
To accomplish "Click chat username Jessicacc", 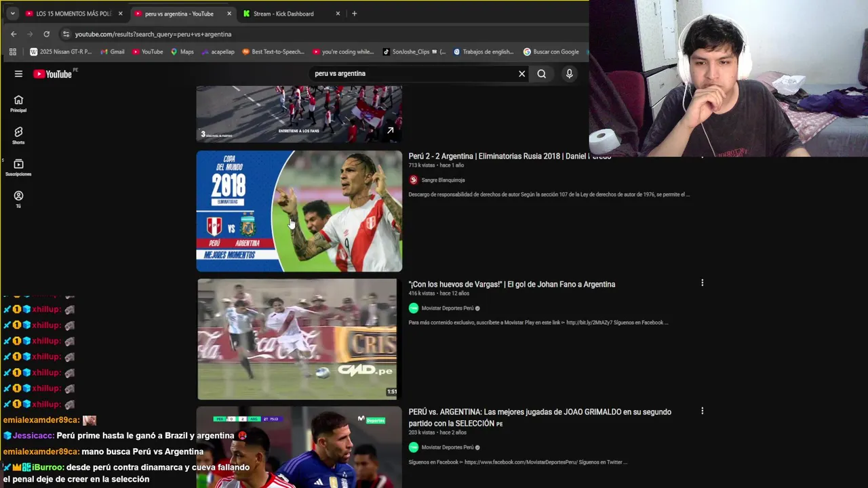I will [33, 436].
